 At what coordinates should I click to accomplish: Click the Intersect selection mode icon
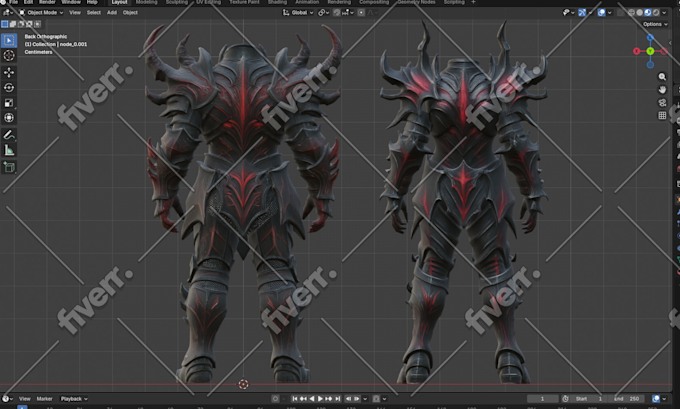tap(38, 24)
